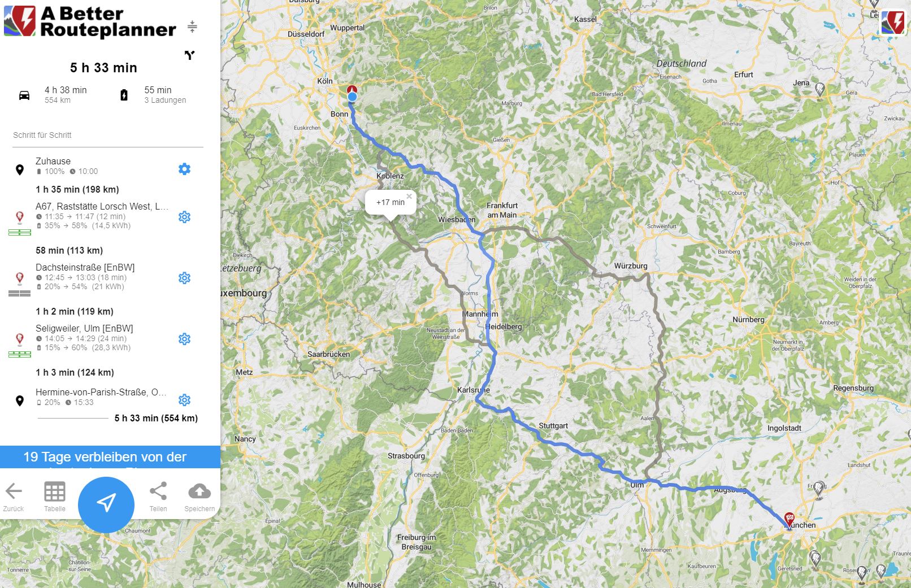Open settings gear for Hermine-von-Parish-Straße destination
The image size is (911, 588).
point(184,400)
